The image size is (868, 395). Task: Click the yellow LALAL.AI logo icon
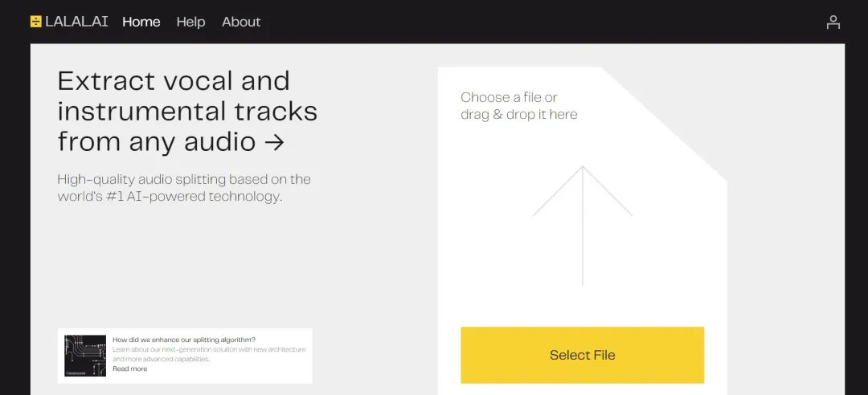[x=36, y=22]
